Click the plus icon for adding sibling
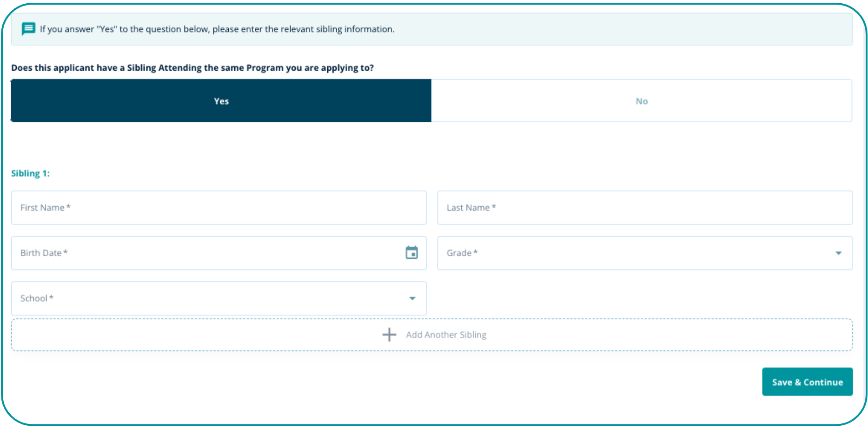 coord(389,335)
